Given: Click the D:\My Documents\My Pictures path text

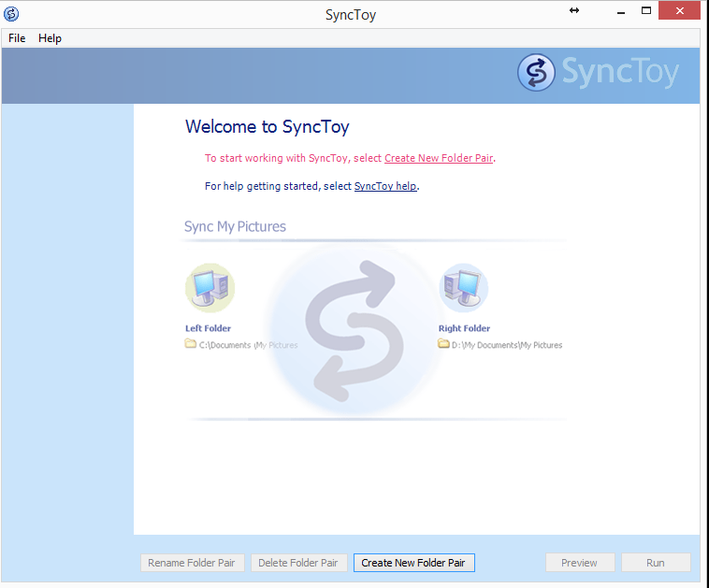Looking at the screenshot, I should [507, 345].
